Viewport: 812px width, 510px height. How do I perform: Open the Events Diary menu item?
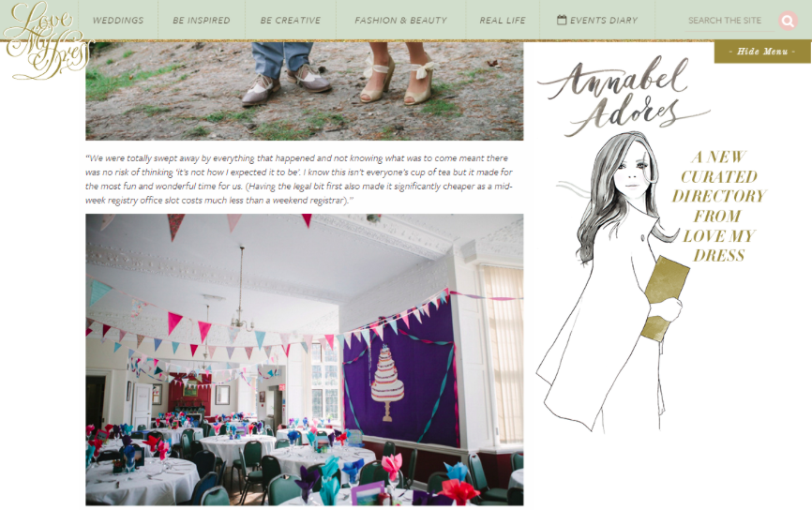click(x=597, y=21)
